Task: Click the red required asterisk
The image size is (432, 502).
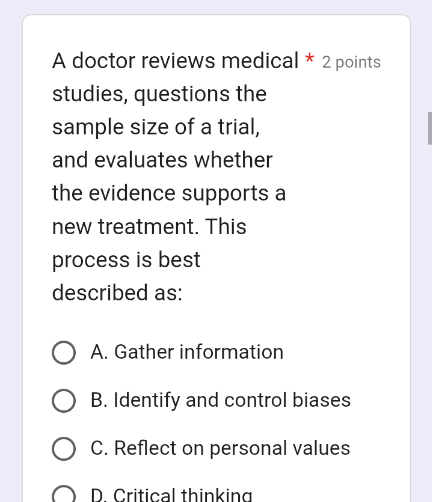Action: tap(310, 58)
